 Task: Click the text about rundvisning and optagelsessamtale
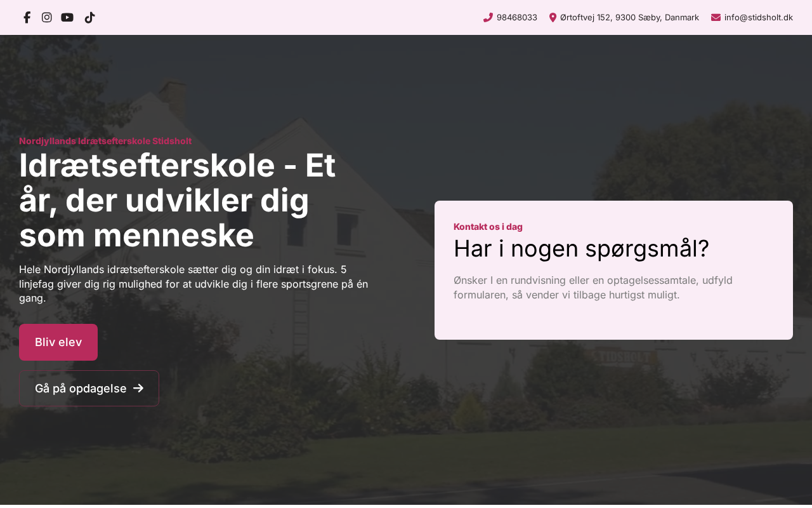593,288
